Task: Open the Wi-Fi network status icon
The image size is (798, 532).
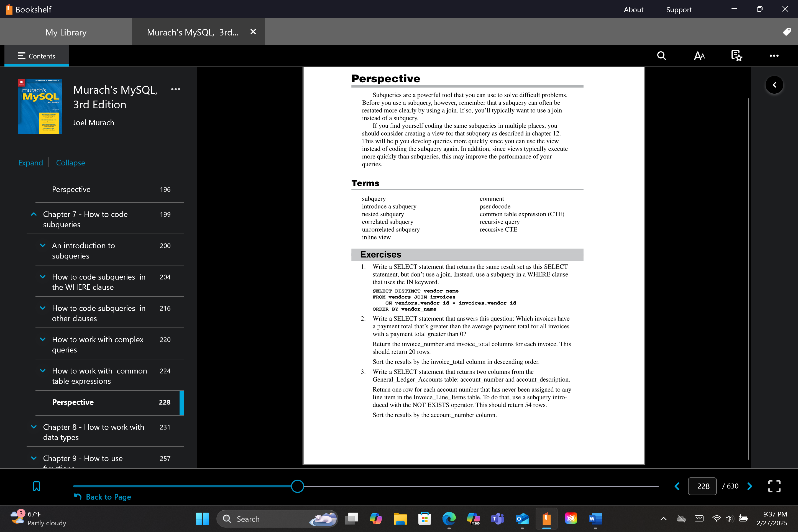Action: click(716, 518)
